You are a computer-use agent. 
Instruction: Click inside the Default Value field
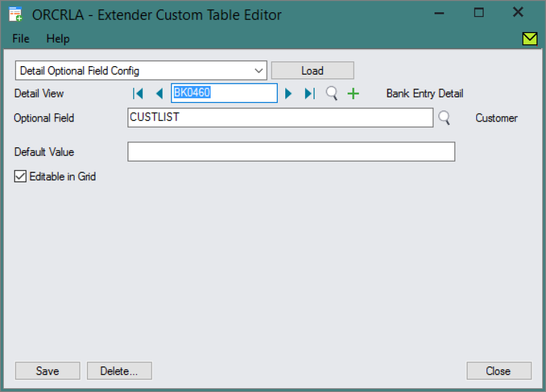coord(291,151)
